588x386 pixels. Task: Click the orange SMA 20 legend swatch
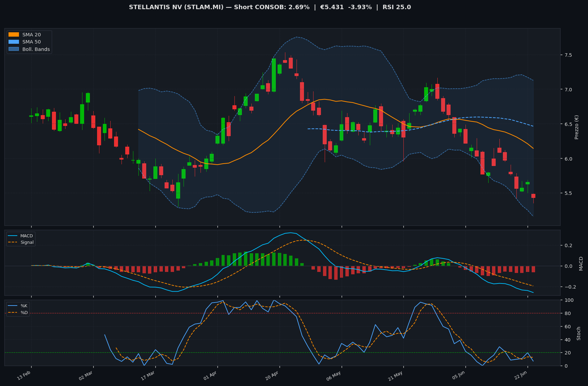14,35
